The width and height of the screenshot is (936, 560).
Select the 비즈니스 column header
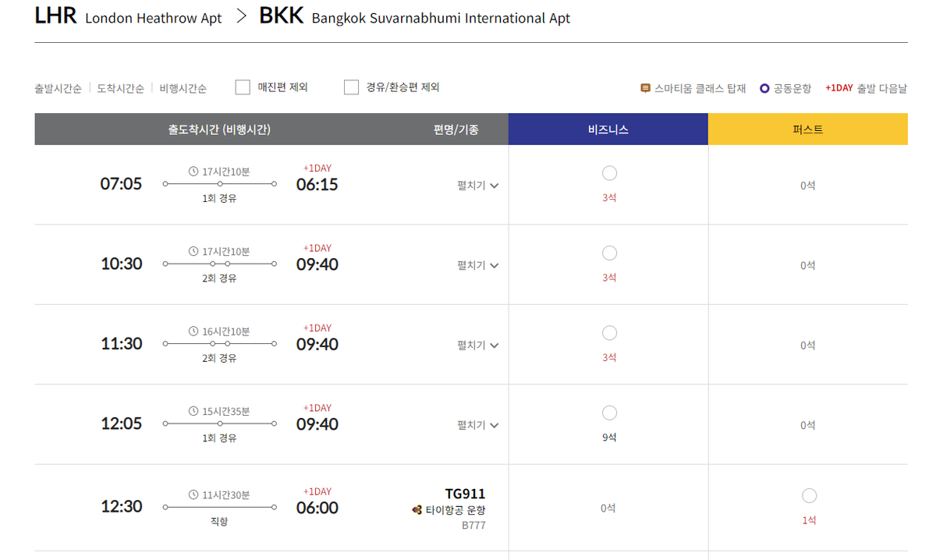coord(608,129)
